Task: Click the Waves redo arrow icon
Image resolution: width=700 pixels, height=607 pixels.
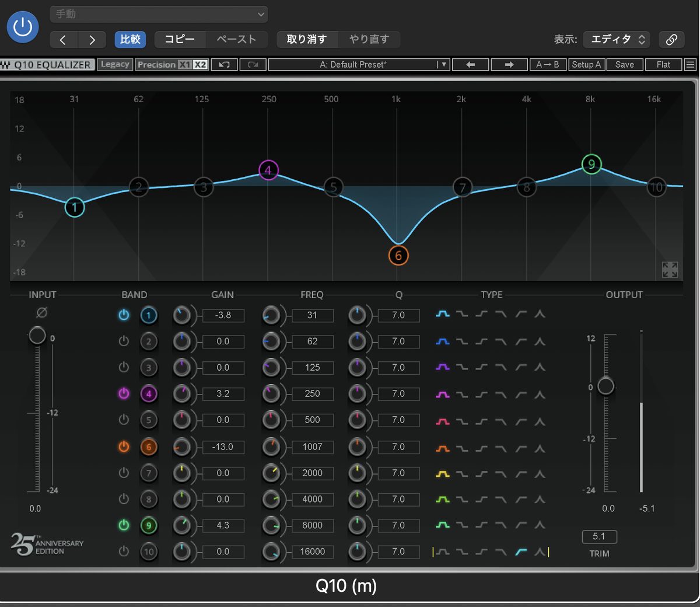Action: tap(253, 65)
